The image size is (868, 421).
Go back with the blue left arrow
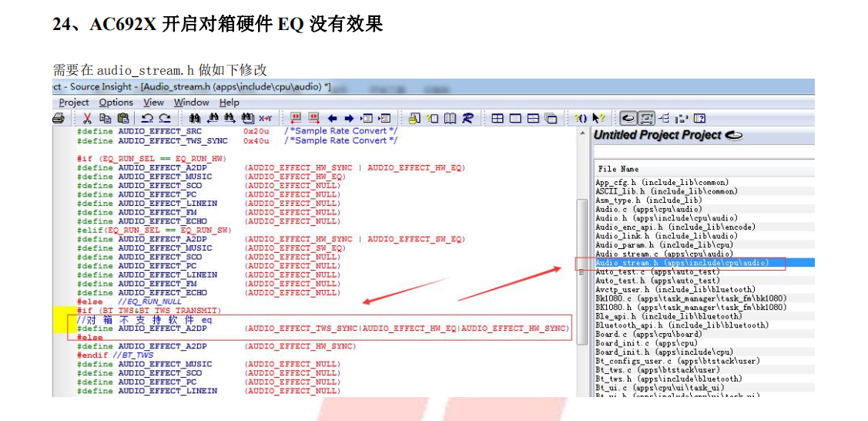[x=332, y=118]
